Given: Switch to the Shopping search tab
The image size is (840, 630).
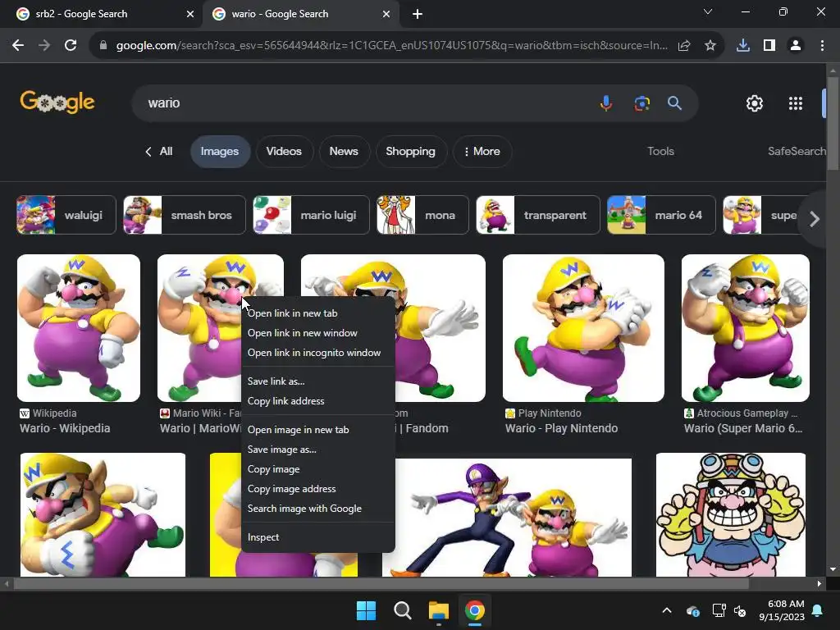Looking at the screenshot, I should 410,151.
